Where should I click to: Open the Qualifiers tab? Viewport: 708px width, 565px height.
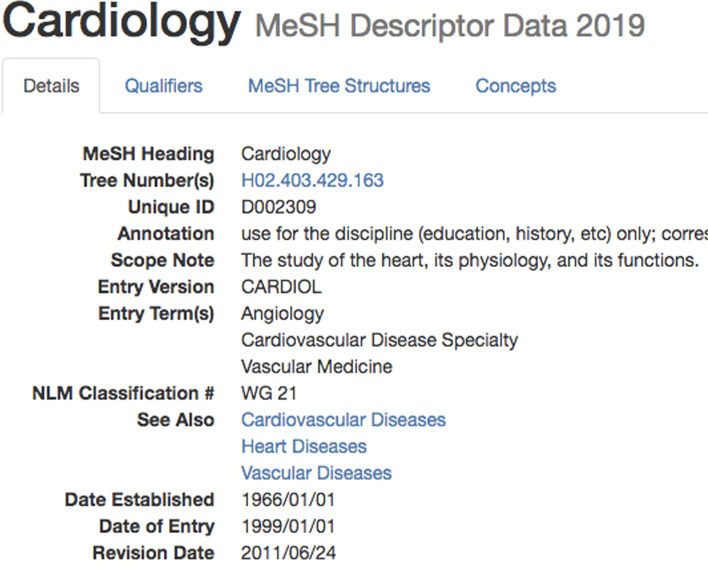point(163,86)
